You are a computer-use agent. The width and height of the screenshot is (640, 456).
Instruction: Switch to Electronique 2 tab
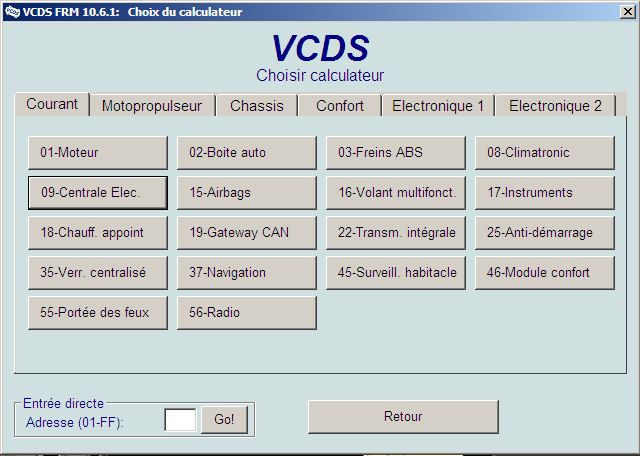coord(555,106)
